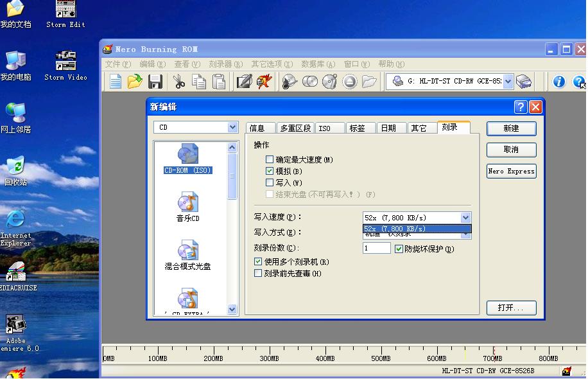Click the 取消 button
588x379 pixels.
(511, 150)
